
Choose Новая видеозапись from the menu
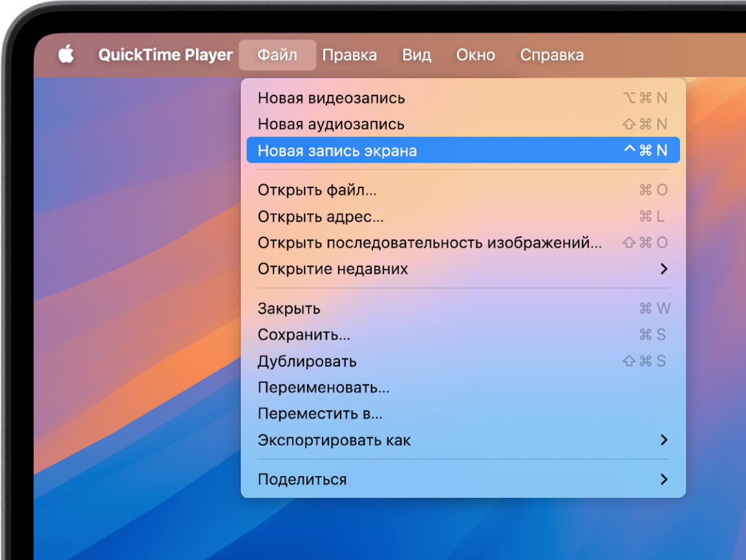tap(464, 98)
